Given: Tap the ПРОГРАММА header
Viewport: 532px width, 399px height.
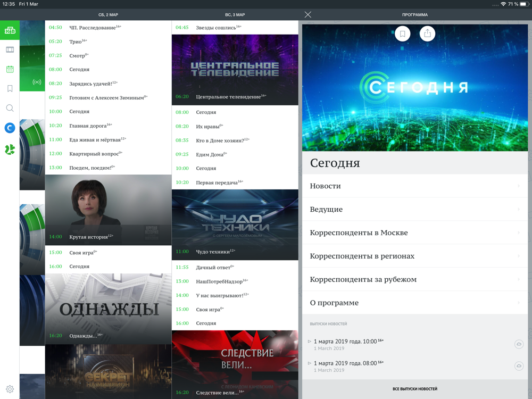Looking at the screenshot, I should point(414,15).
